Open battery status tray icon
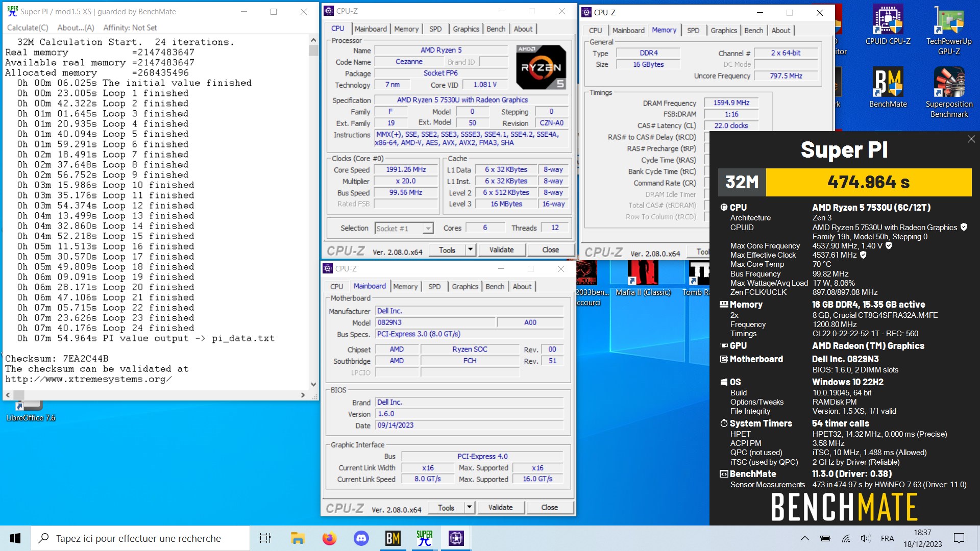Screen dimensions: 980x551 pyautogui.click(x=825, y=538)
